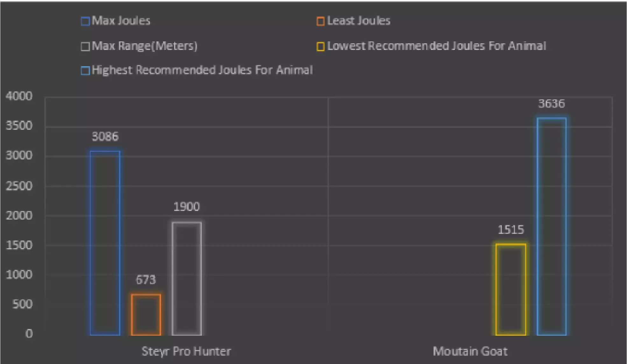
Task: Click the yellow Lowest Recommended Joules legend swatch
Action: click(320, 47)
